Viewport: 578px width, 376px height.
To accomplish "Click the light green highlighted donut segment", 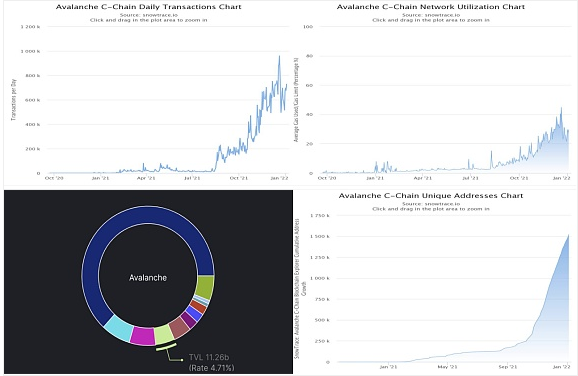I will [164, 334].
